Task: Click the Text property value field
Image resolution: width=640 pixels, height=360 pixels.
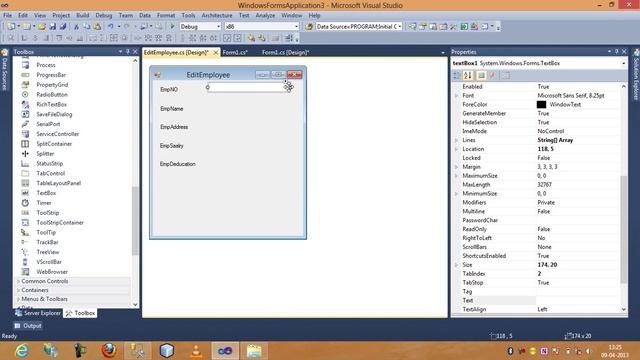Action: coord(578,300)
